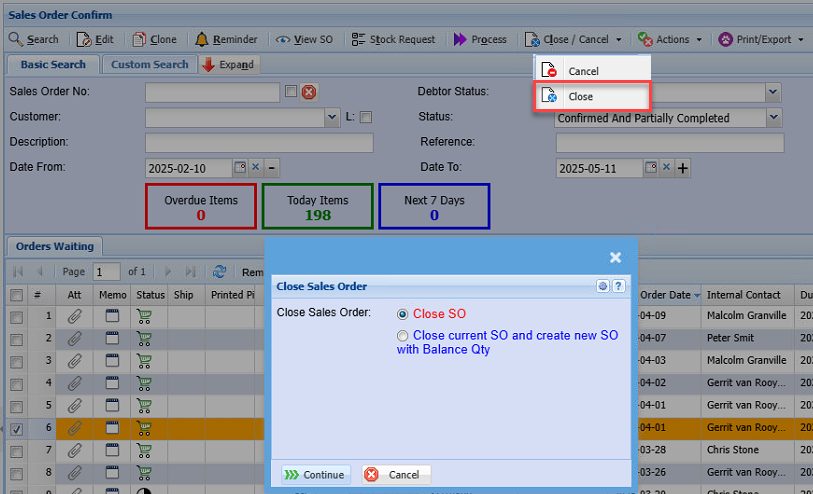813x494 pixels.
Task: Tick the checkbox beside Sales Order No
Action: coord(291,92)
